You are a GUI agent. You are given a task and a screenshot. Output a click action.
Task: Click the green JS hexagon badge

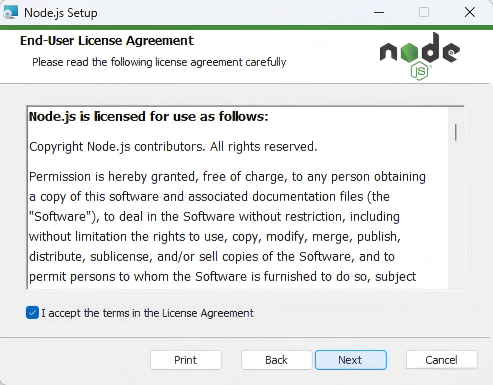click(x=419, y=71)
